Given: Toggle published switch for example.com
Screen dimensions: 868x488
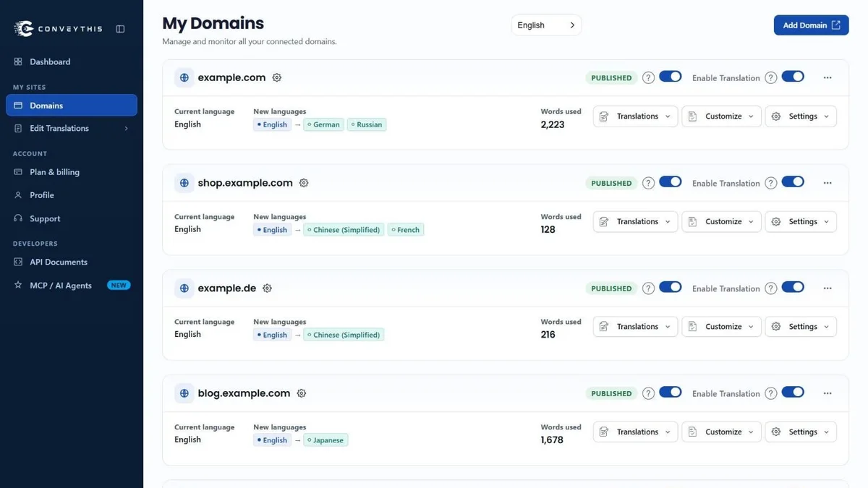Looking at the screenshot, I should (671, 77).
